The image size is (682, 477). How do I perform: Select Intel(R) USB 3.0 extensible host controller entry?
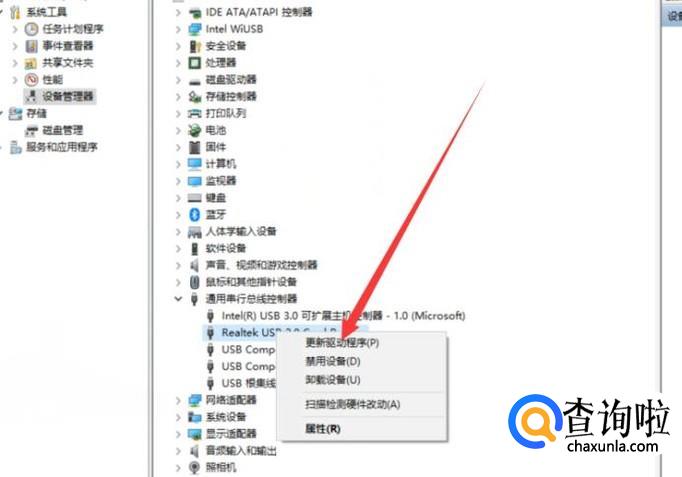coord(343,316)
